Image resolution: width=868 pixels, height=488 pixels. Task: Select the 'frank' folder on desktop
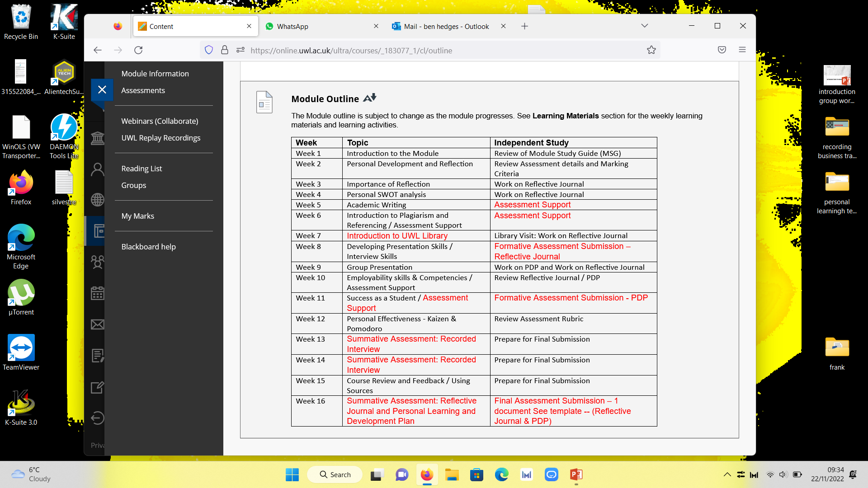coord(837,354)
